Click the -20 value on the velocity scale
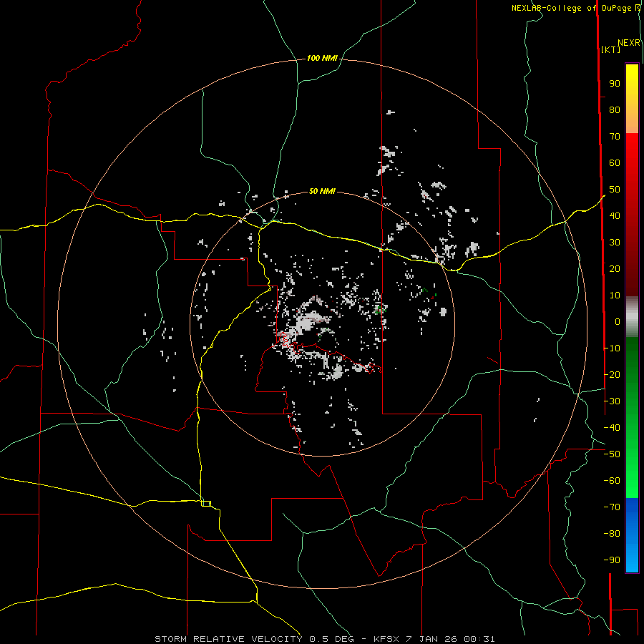 [612, 374]
